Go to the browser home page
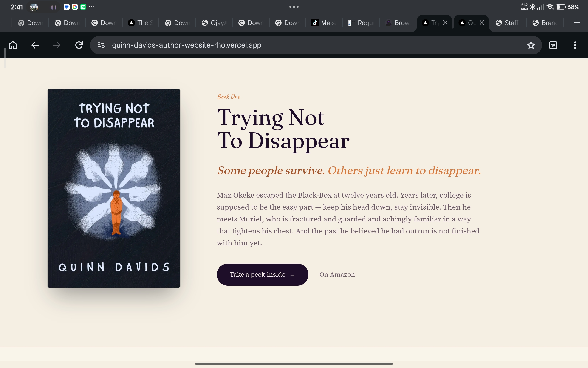The width and height of the screenshot is (588, 368). [13, 45]
